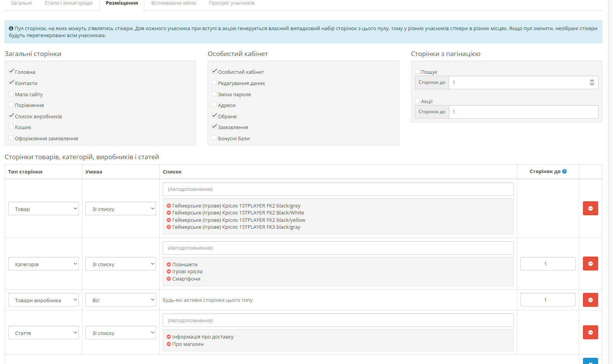Click the blue add row button
The width and height of the screenshot is (612, 364).
click(590, 361)
